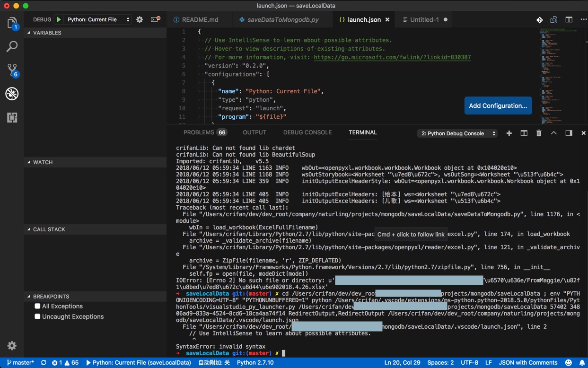This screenshot has height=368, width=588.
Task: Switch to the PROBLEMS tab
Action: click(199, 132)
